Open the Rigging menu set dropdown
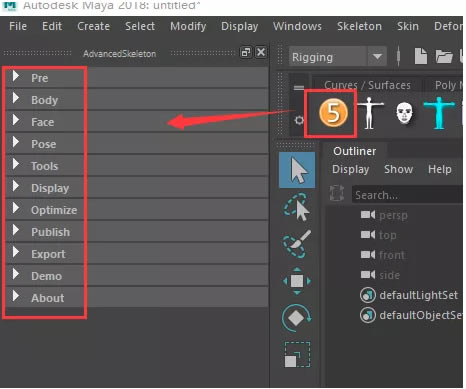 pyautogui.click(x=338, y=57)
